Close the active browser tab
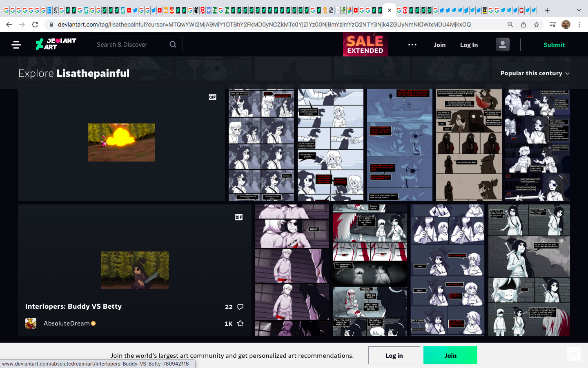This screenshot has width=588, height=368. [390, 10]
